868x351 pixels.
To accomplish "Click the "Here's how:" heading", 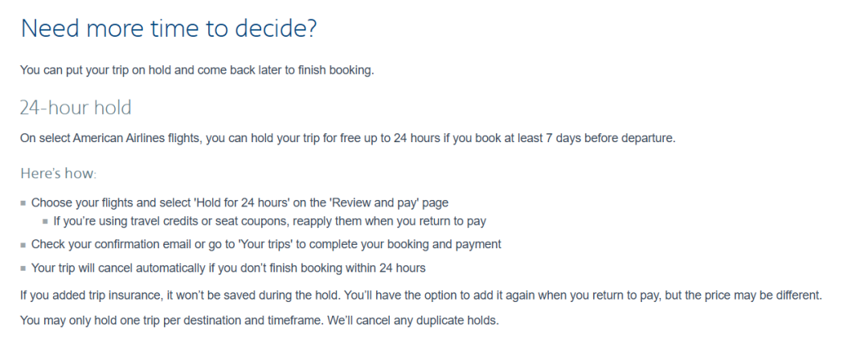I will tap(58, 173).
